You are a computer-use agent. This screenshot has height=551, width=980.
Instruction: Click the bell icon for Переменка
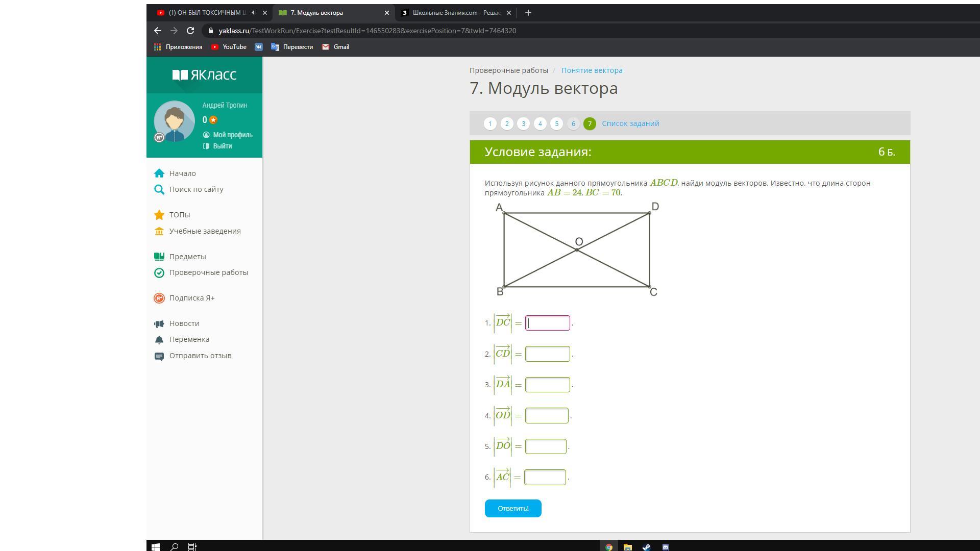[x=159, y=340]
